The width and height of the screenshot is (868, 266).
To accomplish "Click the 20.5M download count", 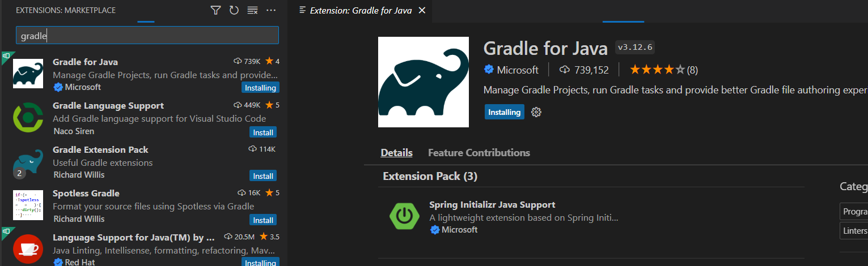I will click(x=245, y=237).
